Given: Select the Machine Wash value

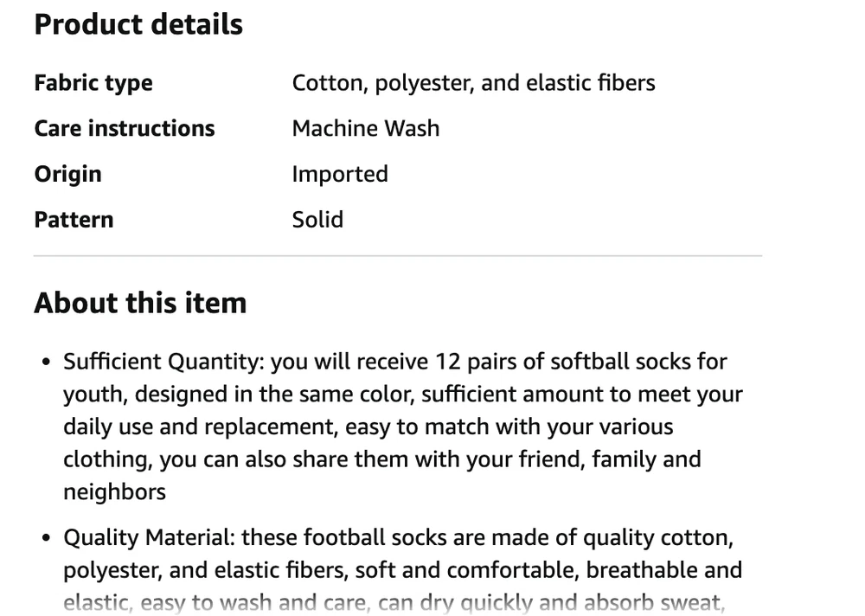Looking at the screenshot, I should pos(366,128).
